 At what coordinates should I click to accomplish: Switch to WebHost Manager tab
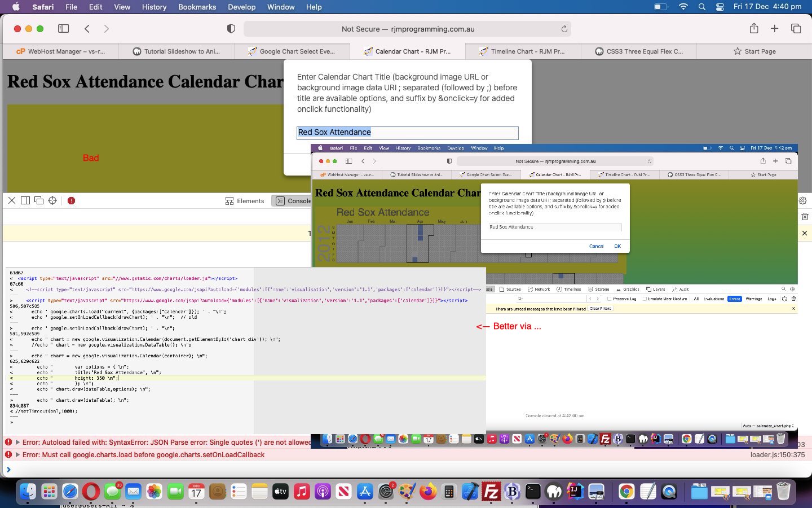(x=61, y=51)
